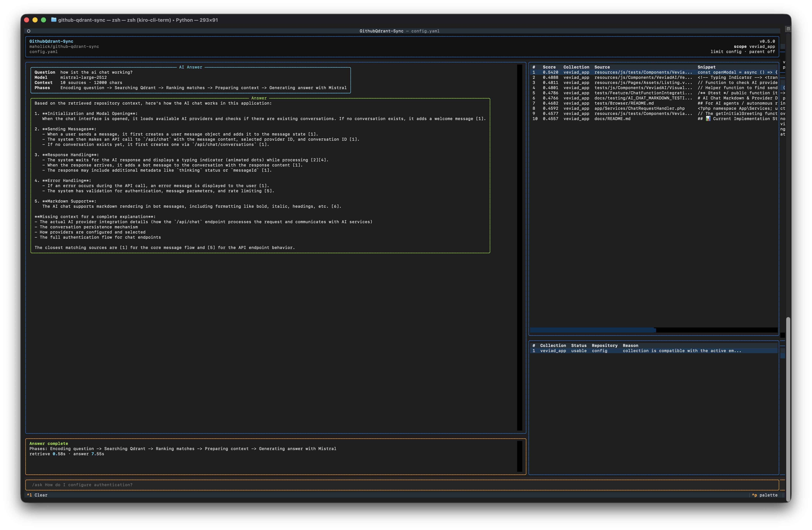Click Status column header in collections table
812x530 pixels.
[579, 346]
